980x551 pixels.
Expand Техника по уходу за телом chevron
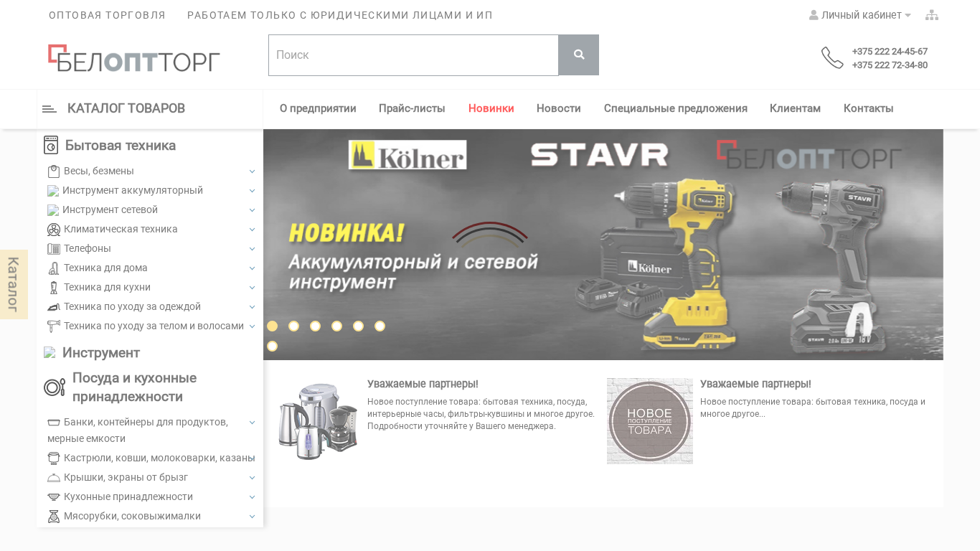[253, 326]
